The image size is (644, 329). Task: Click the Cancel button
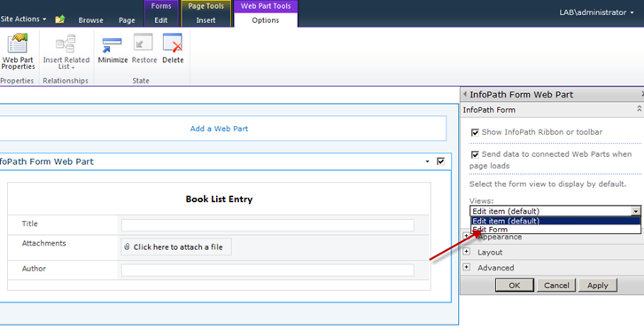coord(556,285)
